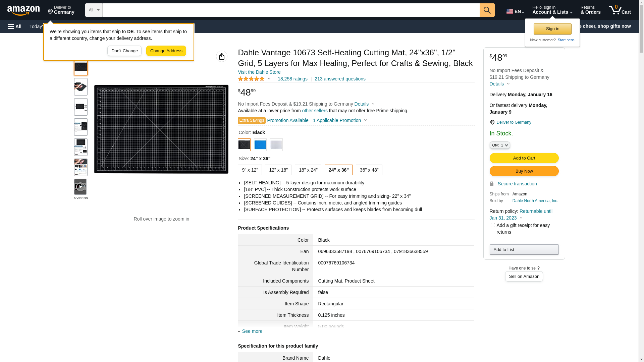
Task: Expand See more product specifications
Action: [x=252, y=331]
